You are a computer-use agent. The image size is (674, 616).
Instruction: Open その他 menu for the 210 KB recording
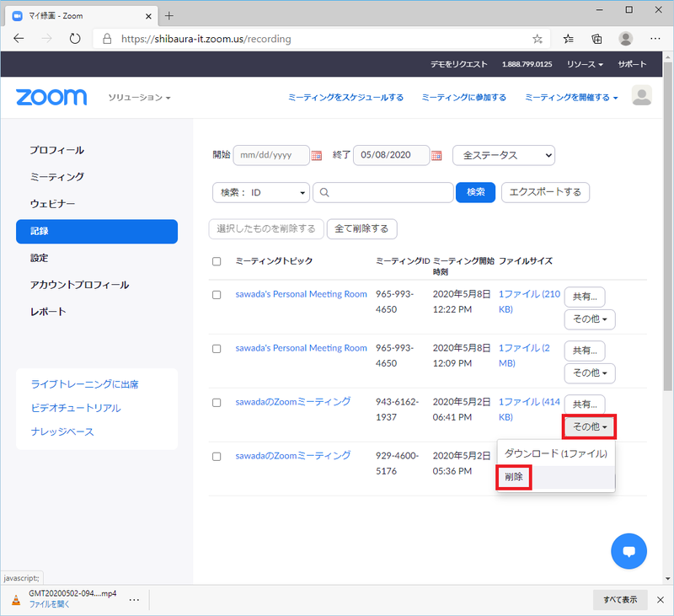[x=589, y=319]
